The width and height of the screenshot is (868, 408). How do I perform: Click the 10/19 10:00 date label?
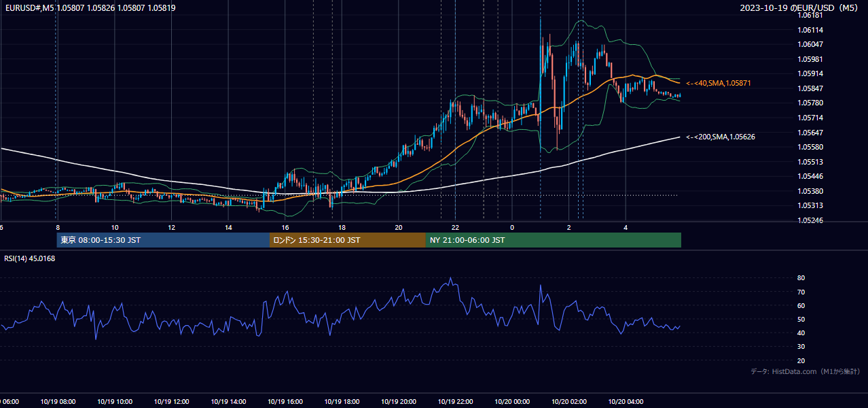(115, 402)
